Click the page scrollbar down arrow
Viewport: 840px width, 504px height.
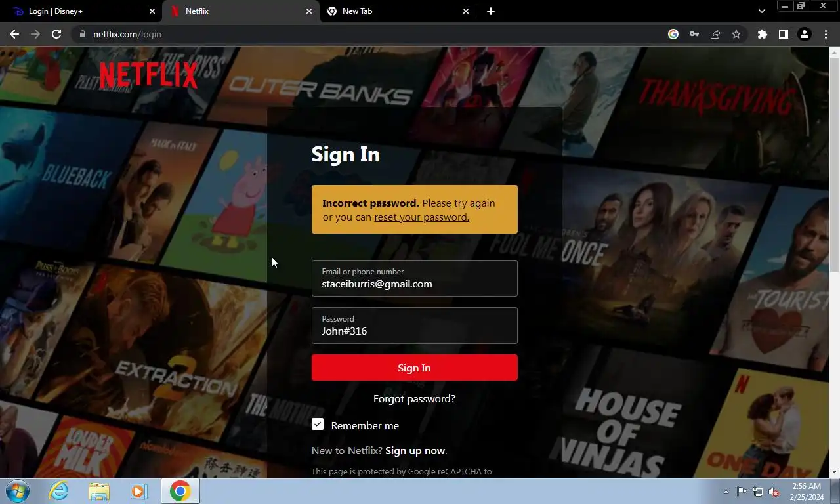pyautogui.click(x=834, y=472)
